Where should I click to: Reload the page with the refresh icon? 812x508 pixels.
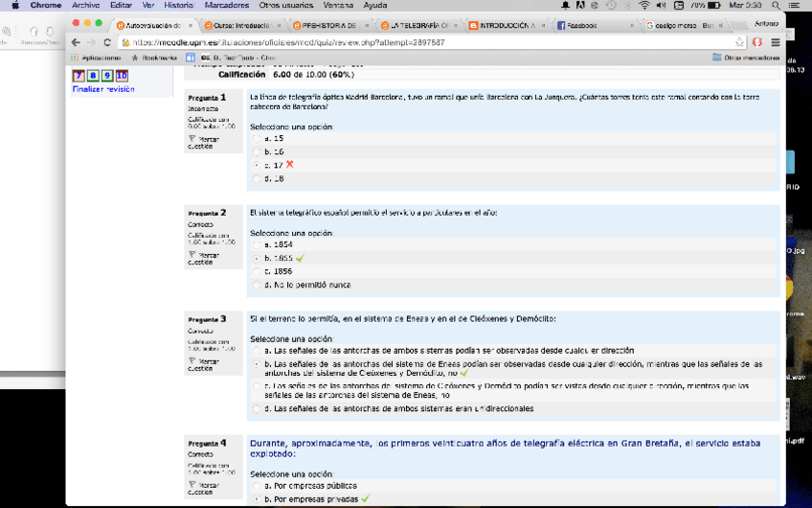[107, 43]
